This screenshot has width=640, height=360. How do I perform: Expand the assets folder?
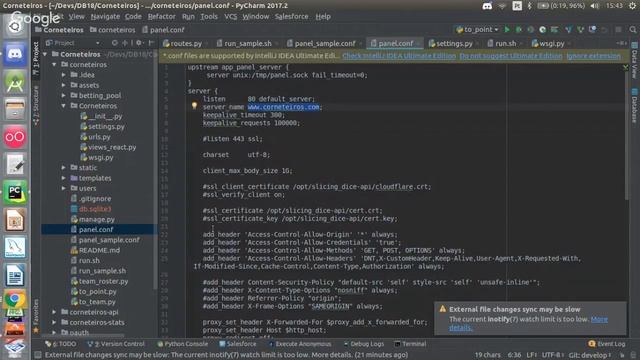click(63, 85)
